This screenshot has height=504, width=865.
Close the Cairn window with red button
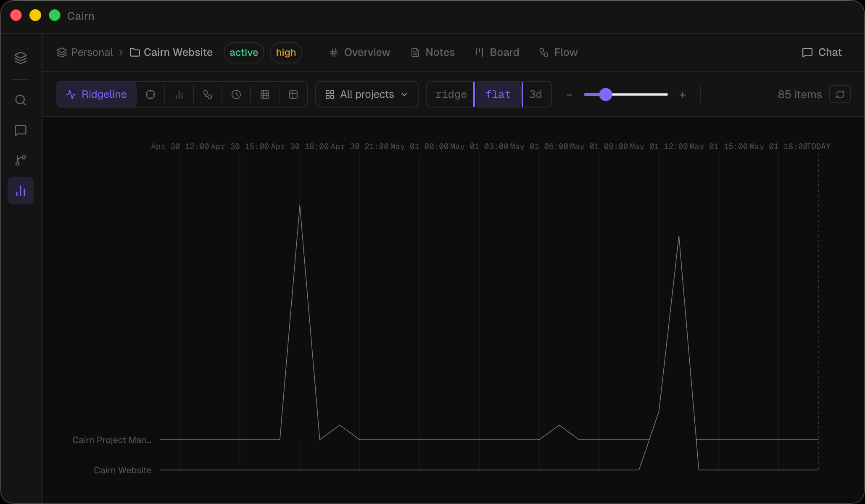tap(16, 16)
